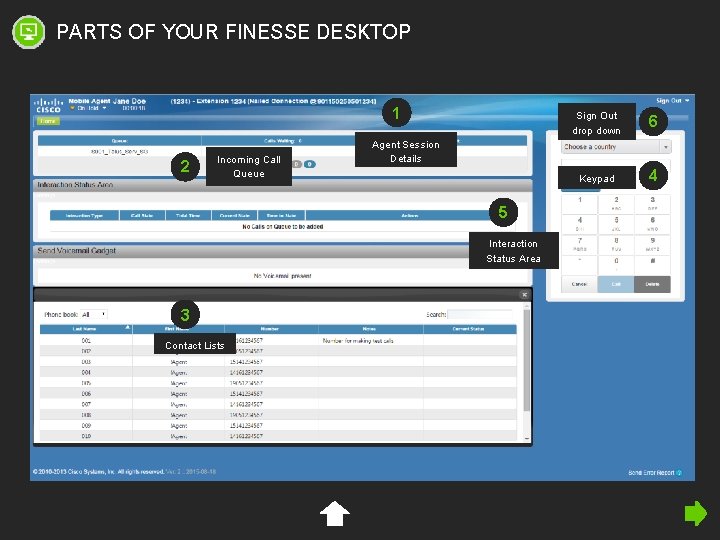This screenshot has height=540, width=720.
Task: Click the keypad number entry field
Action: [x=615, y=163]
